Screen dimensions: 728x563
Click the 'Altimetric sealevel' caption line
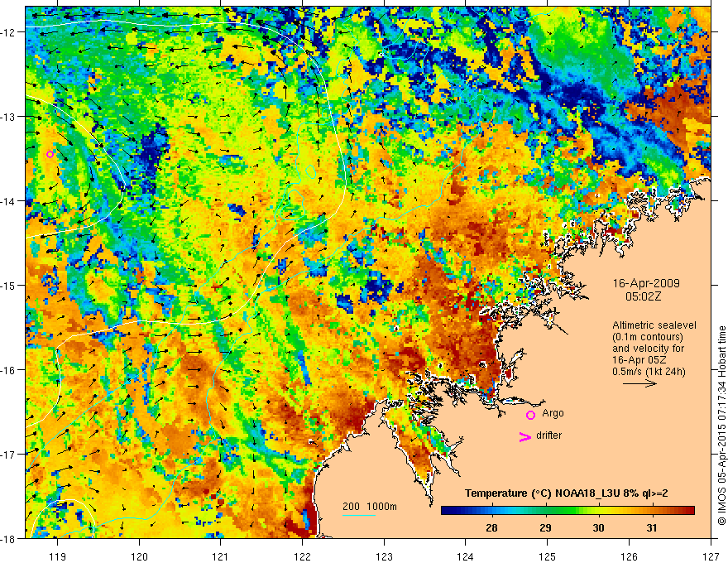click(x=654, y=325)
